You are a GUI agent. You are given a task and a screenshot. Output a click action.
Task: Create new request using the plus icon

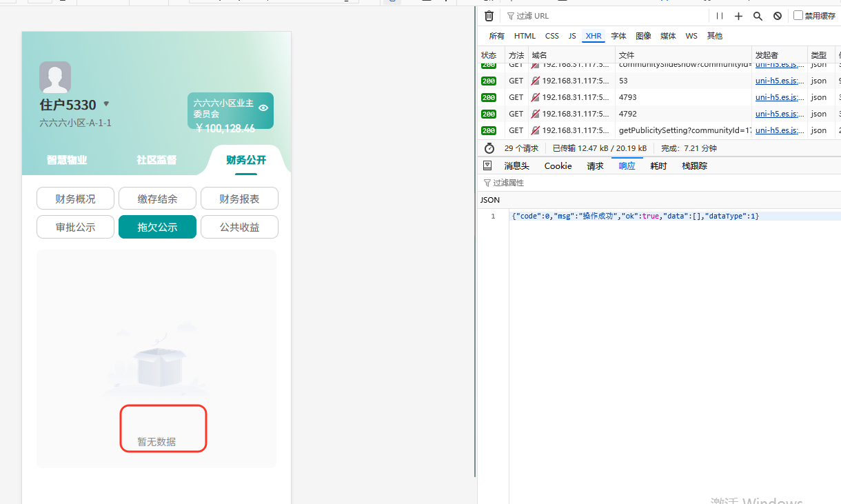point(738,15)
